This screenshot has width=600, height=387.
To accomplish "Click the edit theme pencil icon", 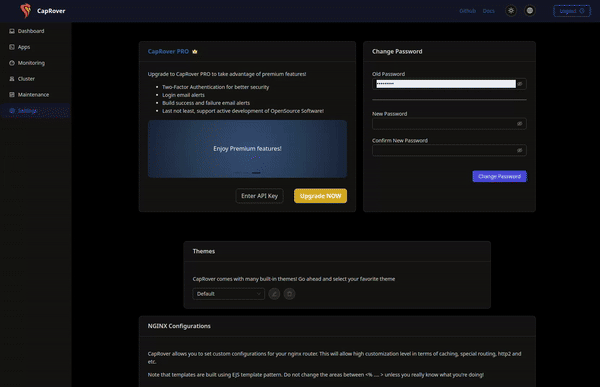I will (x=274, y=294).
